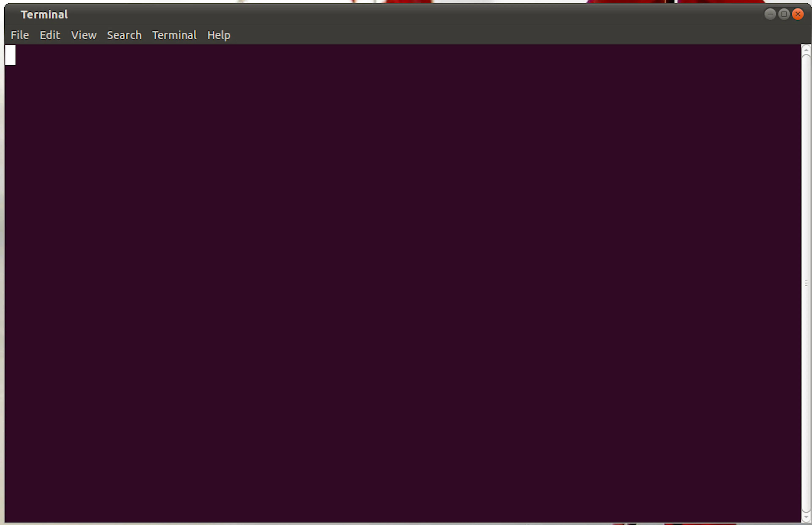Open the View menu
The height and width of the screenshot is (525, 812).
tap(84, 35)
